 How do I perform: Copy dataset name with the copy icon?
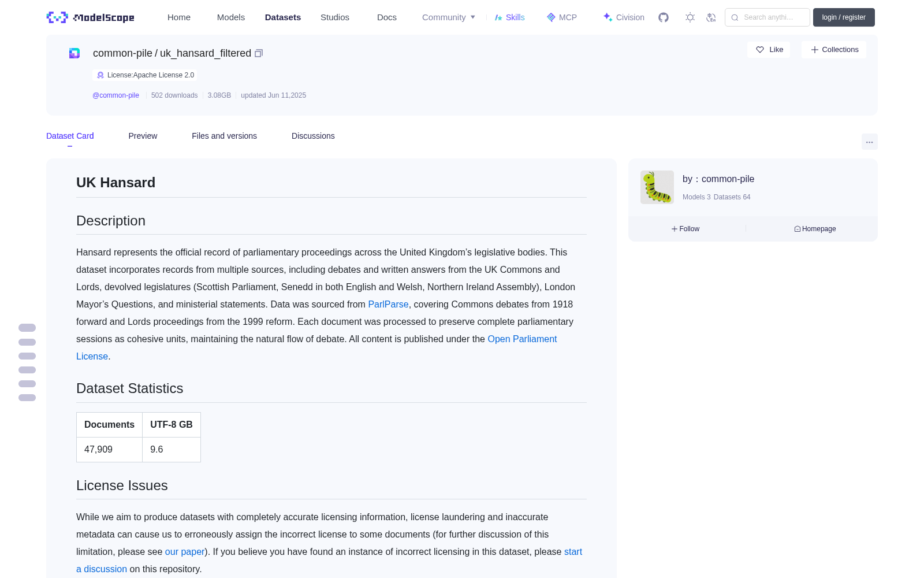tap(259, 53)
